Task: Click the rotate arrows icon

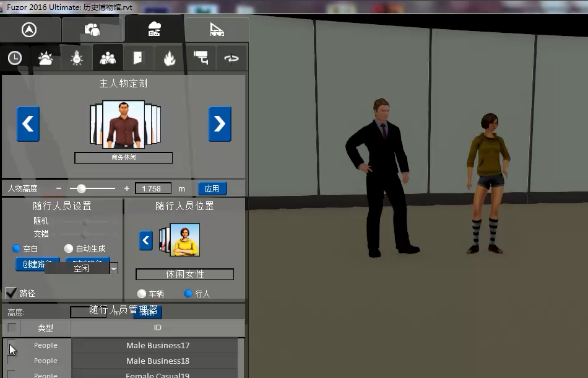Action: 231,58
